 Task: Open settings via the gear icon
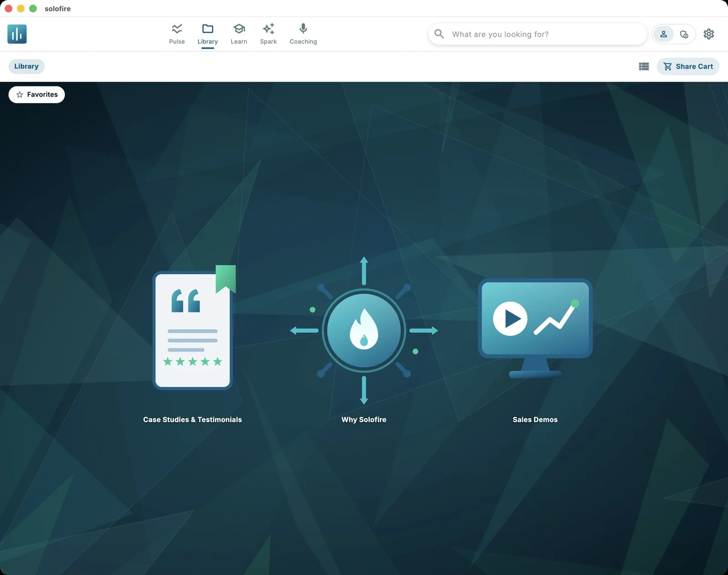[x=708, y=34]
